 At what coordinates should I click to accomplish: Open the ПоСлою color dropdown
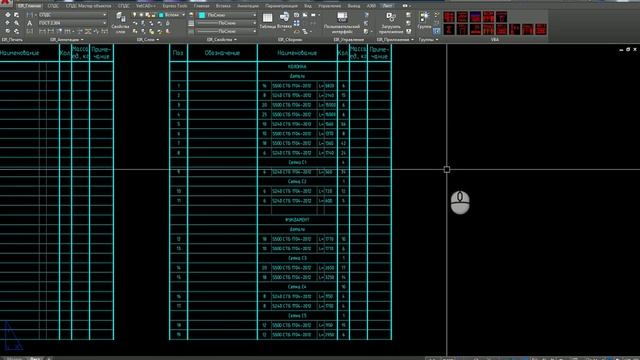[227, 15]
